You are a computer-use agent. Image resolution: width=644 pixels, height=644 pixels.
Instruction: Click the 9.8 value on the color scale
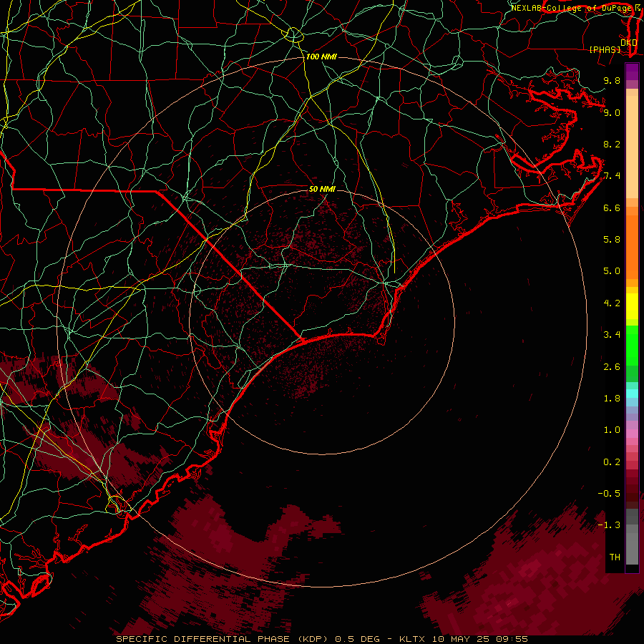pos(612,81)
